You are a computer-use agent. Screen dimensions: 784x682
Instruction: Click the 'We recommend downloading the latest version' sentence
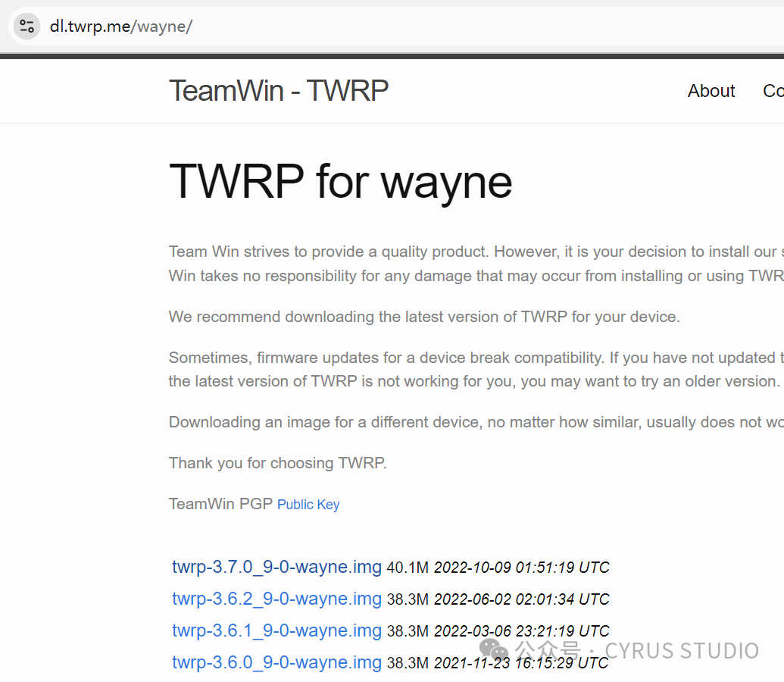pos(424,317)
